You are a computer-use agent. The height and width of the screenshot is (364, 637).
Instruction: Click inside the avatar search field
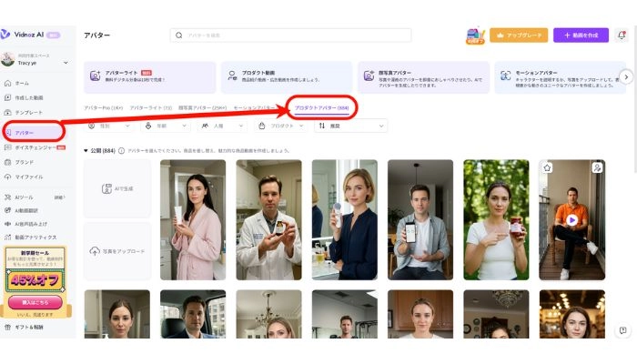(x=290, y=35)
